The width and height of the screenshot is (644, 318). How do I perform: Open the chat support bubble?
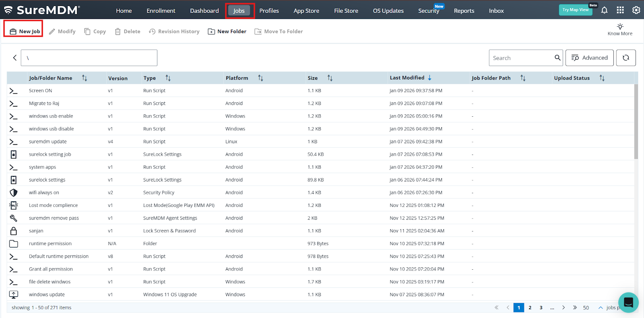(x=628, y=302)
